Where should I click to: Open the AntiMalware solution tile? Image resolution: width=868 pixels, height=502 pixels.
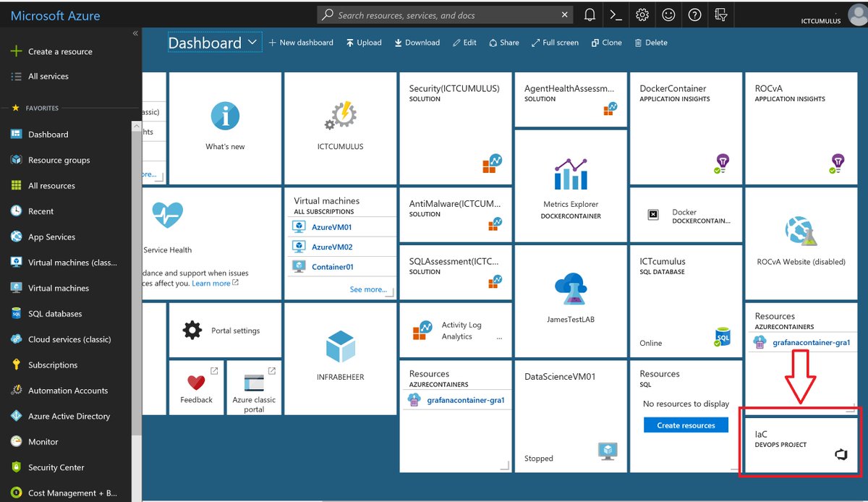[x=456, y=214]
